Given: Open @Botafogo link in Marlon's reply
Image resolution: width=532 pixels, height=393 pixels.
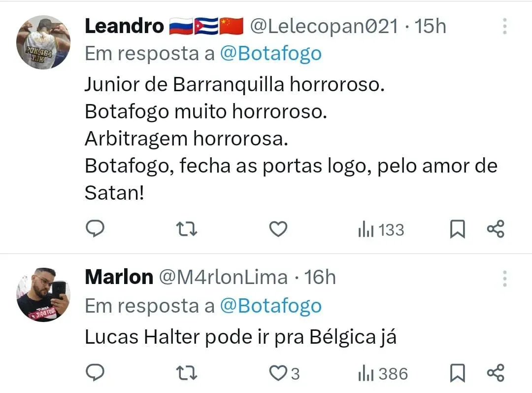Looking at the screenshot, I should coord(270,306).
